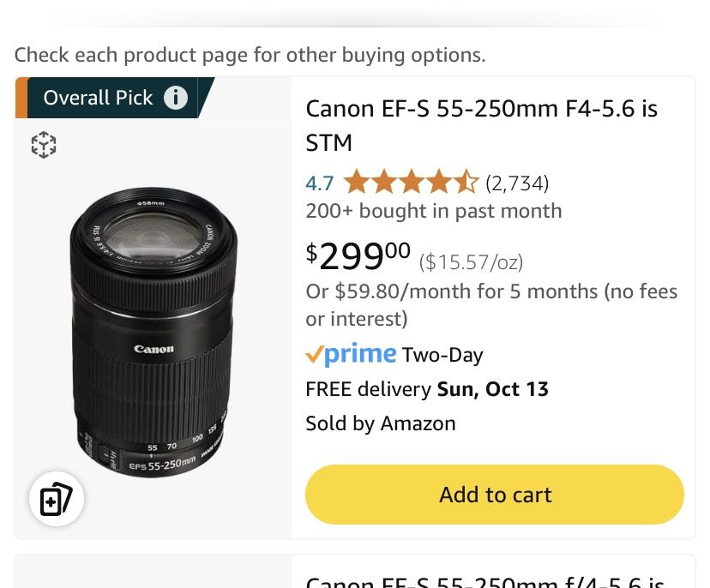Click the Overall Pick info icon
Viewport: 710px width, 588px height.
176,98
